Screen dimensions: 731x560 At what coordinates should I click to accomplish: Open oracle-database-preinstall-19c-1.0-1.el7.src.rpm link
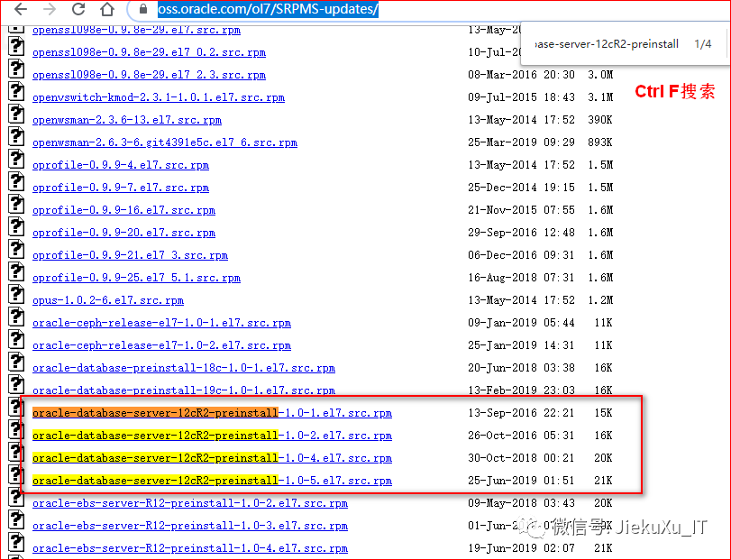(184, 390)
